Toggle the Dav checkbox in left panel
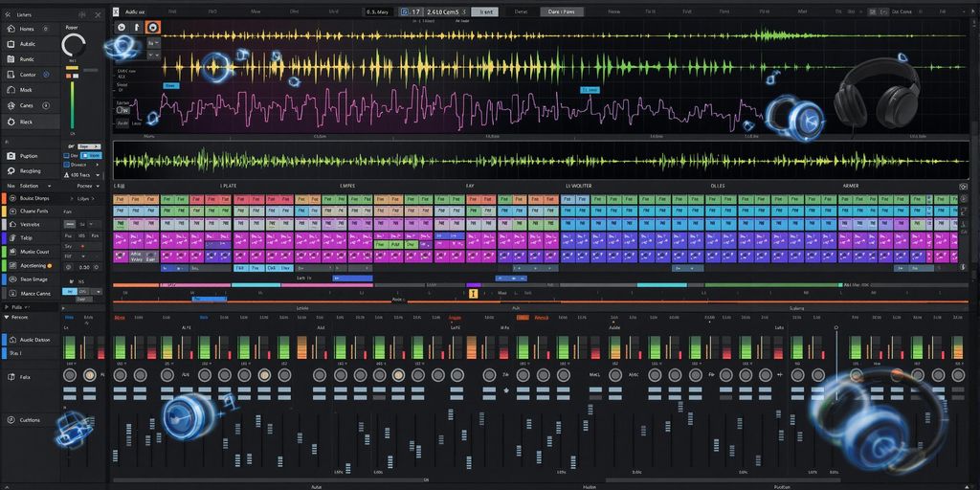 [x=66, y=155]
